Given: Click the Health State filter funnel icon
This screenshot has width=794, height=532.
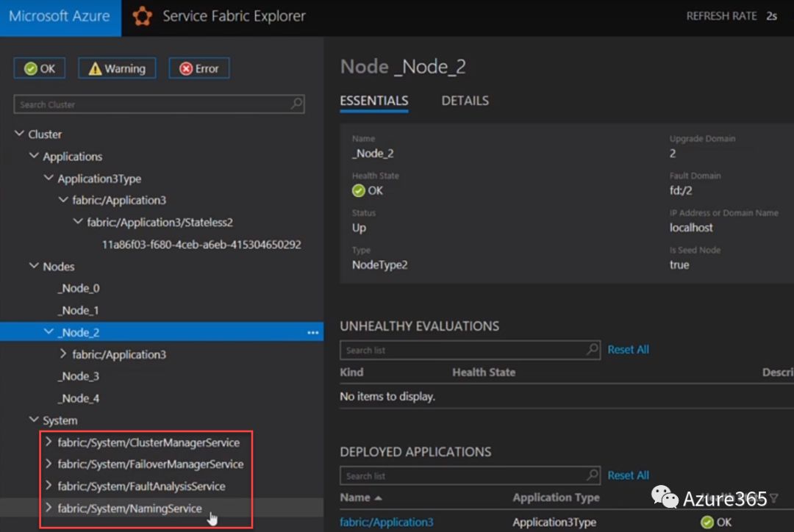Looking at the screenshot, I should pos(773,498).
